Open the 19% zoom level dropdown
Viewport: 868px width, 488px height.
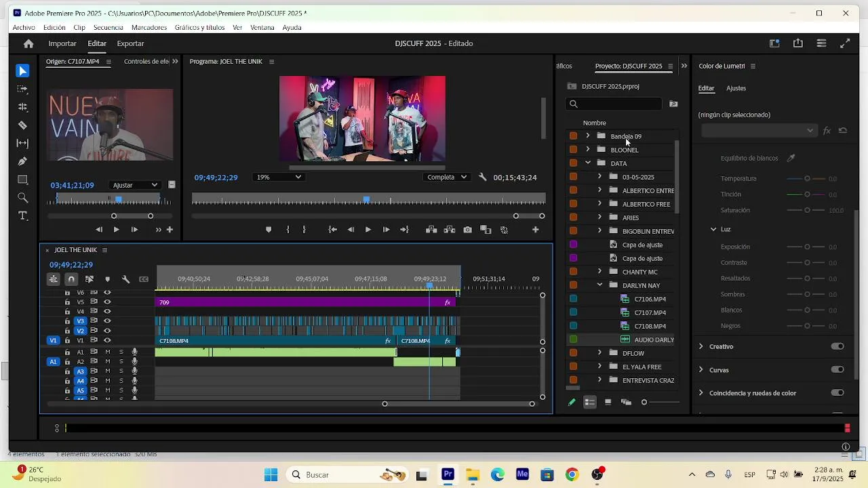278,177
